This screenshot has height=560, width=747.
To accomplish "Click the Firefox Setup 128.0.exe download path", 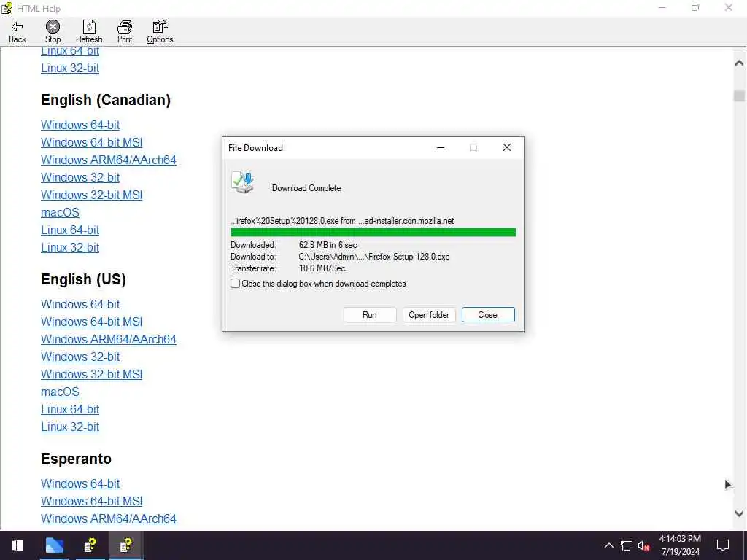I will [x=374, y=257].
